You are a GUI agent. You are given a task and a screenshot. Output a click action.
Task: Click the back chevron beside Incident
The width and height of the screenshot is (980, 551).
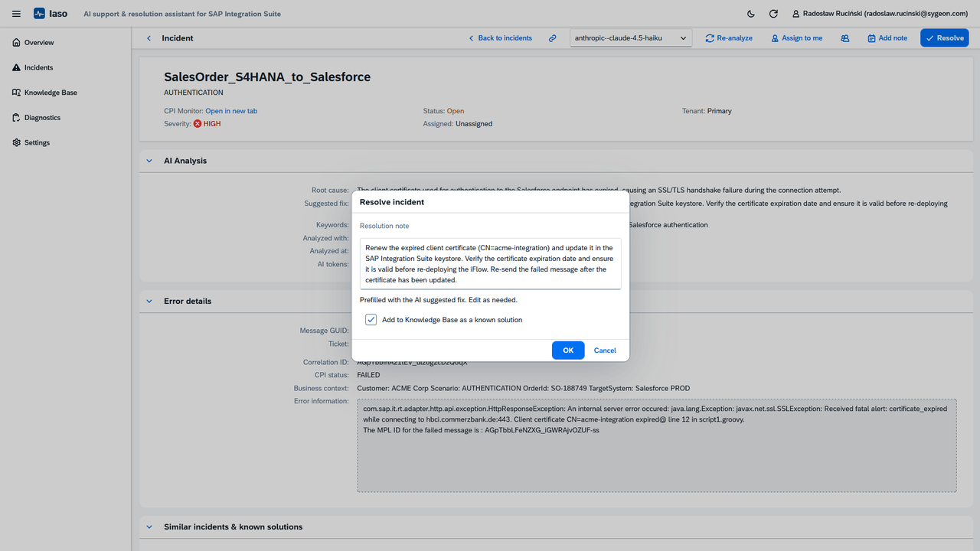pos(149,38)
